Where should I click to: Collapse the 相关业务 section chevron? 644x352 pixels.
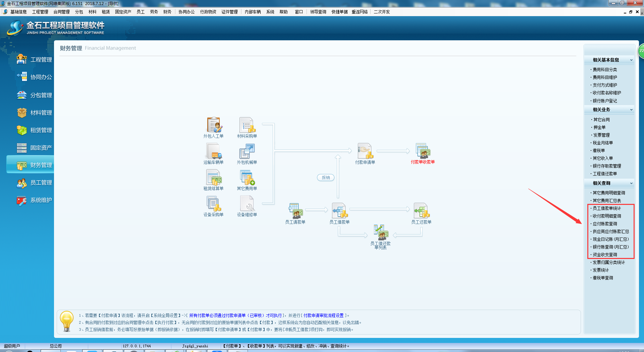click(631, 110)
